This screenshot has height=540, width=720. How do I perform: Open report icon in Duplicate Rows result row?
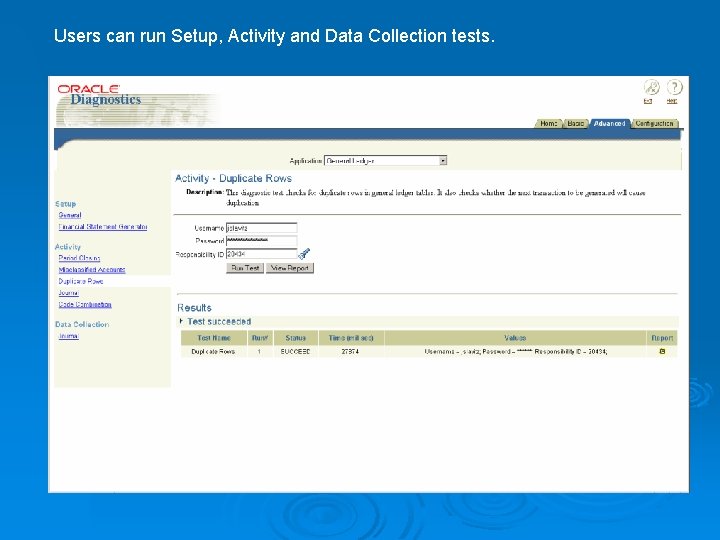tap(662, 351)
